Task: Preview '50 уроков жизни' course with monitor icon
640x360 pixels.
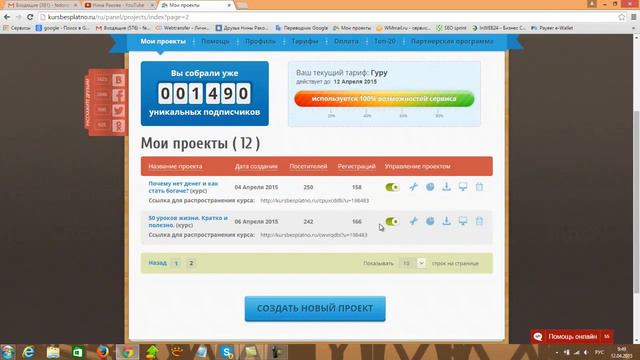Action: 463,221
